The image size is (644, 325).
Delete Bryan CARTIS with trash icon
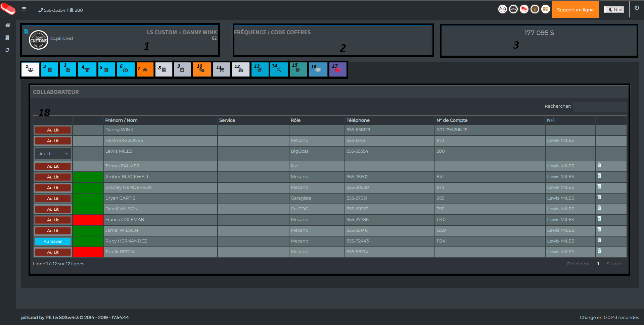(599, 197)
